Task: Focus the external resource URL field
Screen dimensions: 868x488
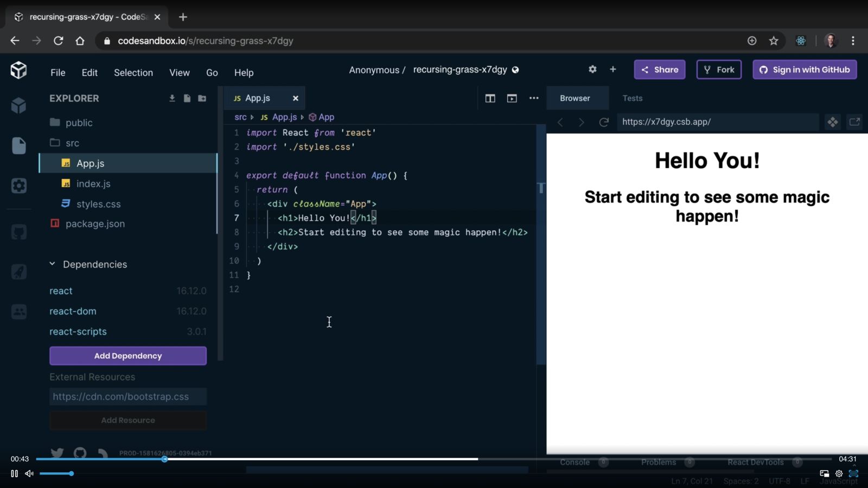Action: (128, 396)
